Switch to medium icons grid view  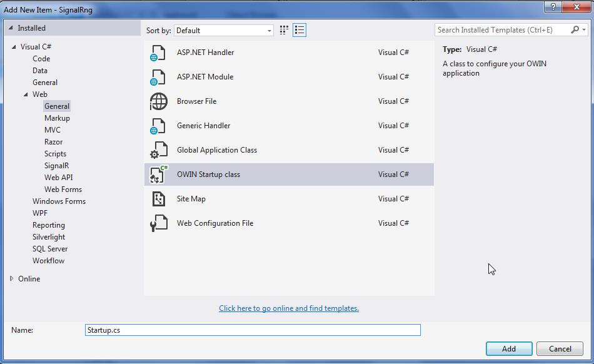tap(284, 30)
